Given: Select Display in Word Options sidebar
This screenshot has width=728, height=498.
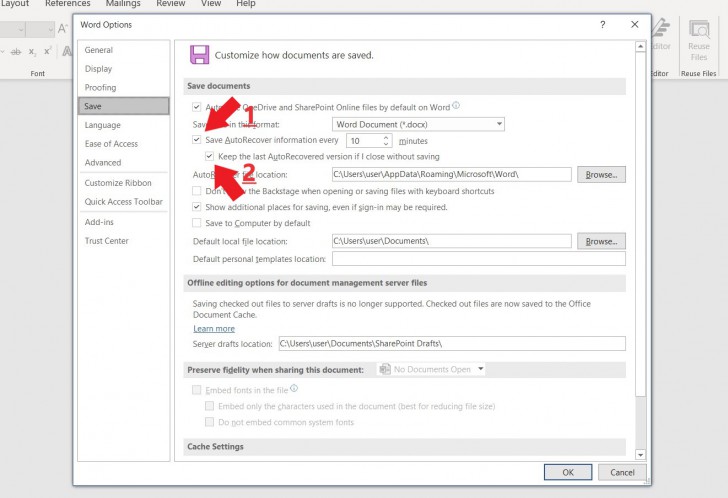Looking at the screenshot, I should point(124,69).
